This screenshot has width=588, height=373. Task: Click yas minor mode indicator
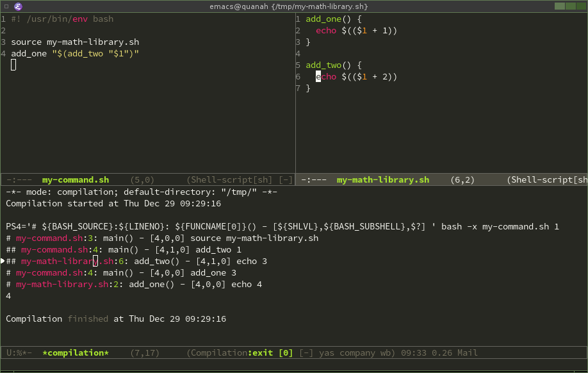point(327,353)
